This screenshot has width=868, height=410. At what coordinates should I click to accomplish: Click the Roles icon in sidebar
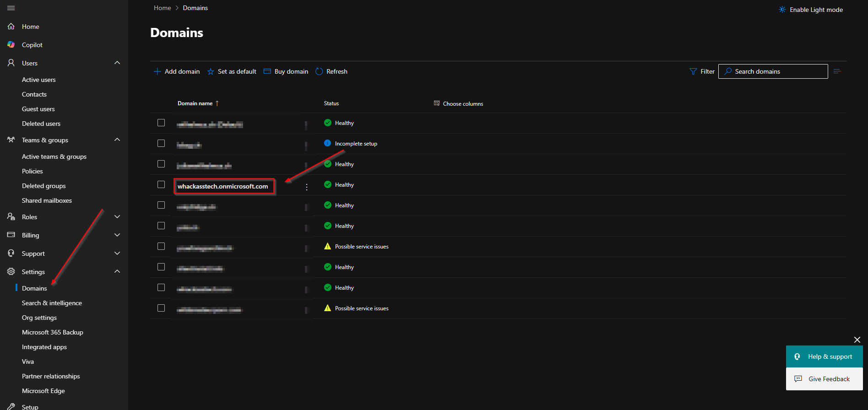pos(11,216)
